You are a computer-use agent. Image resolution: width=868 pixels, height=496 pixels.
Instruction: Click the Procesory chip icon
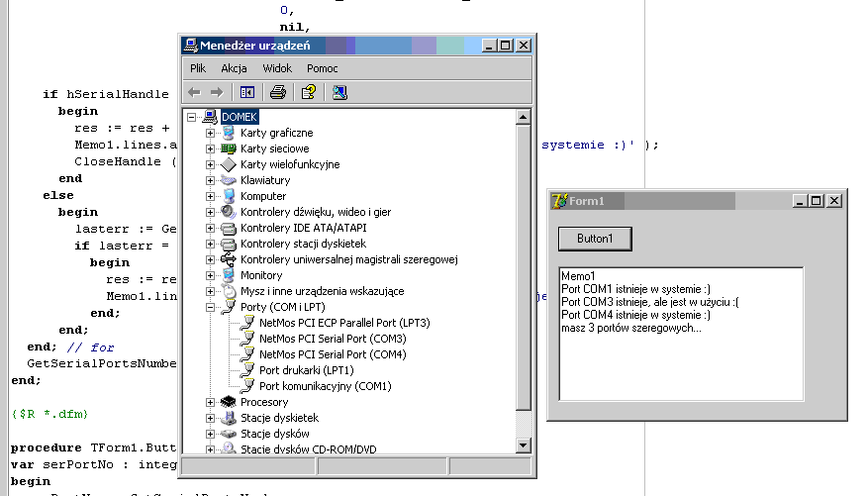pos(229,402)
